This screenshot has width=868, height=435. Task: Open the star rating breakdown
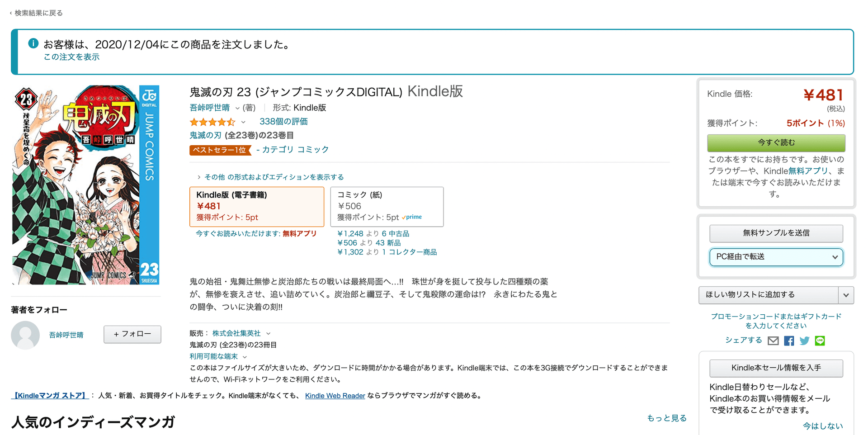pos(212,122)
